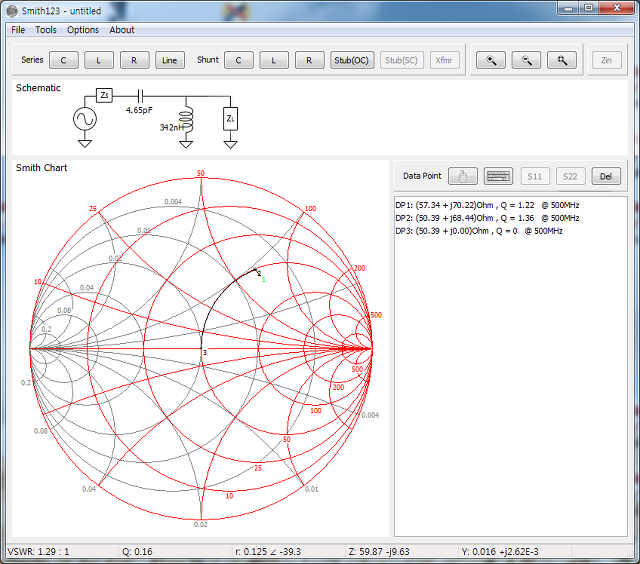
Task: Open the Tools menu
Action: (46, 30)
